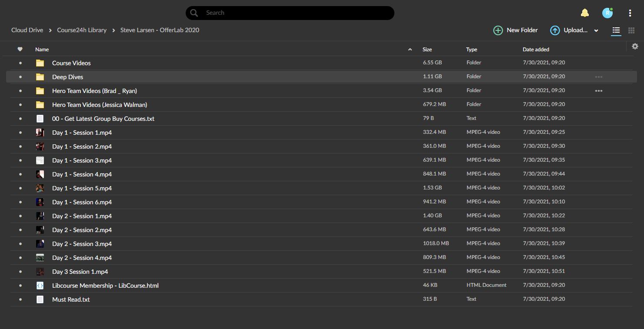
Task: Select Day 1 - Session 6.mp4 file name
Action: point(82,202)
